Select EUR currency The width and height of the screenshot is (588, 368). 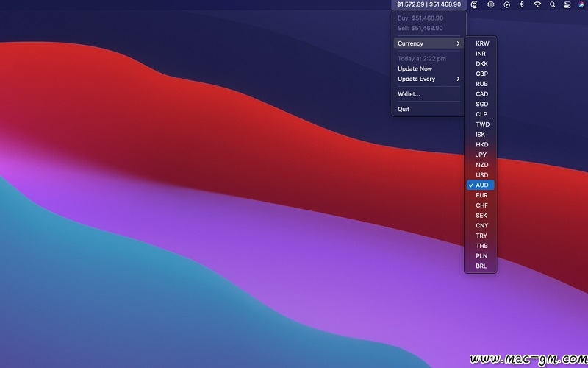point(481,195)
